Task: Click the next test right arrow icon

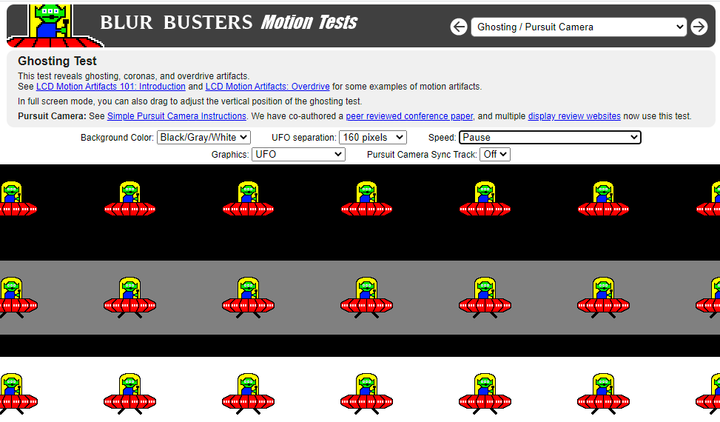Action: tap(699, 27)
